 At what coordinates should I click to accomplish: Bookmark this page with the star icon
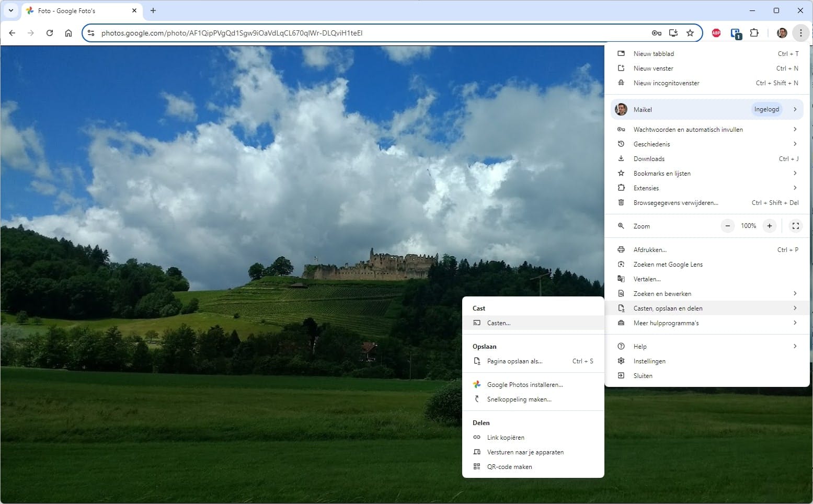[690, 33]
